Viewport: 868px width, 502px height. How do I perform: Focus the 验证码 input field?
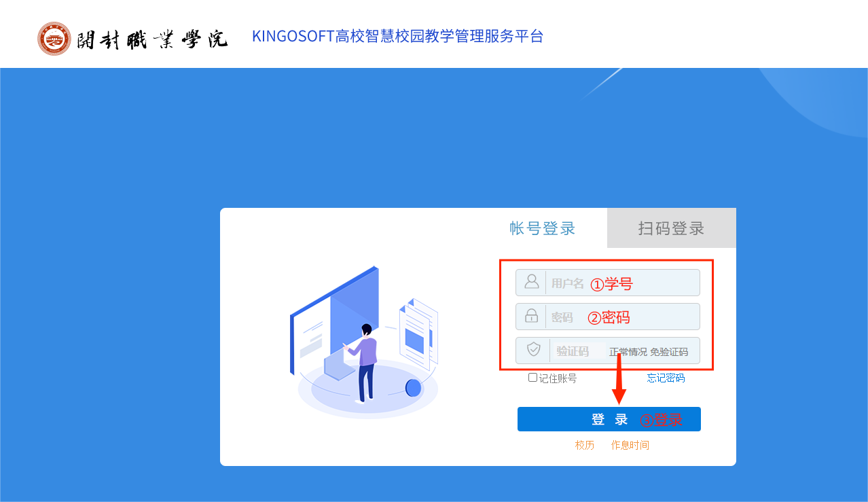[577, 351]
